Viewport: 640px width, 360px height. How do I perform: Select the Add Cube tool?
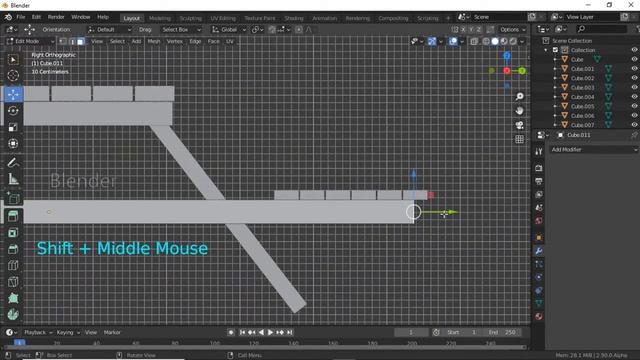point(13,198)
